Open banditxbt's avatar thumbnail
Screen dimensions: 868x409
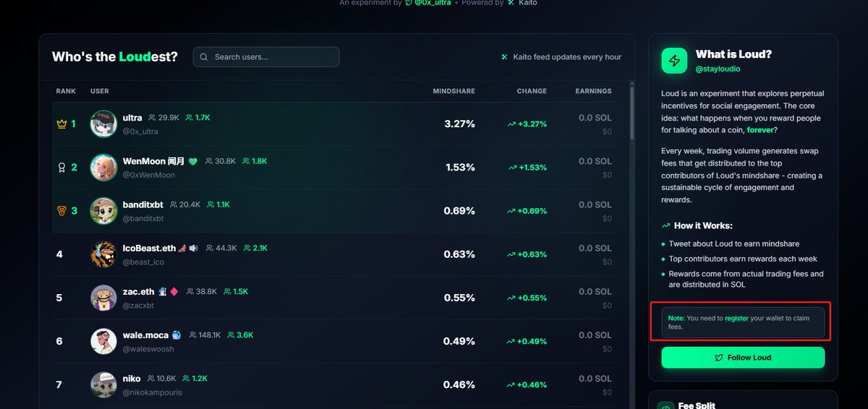coord(103,211)
